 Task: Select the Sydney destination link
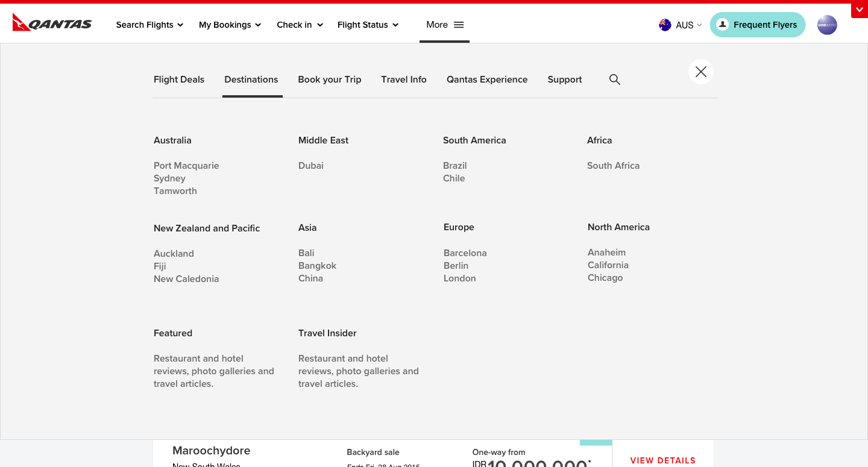[169, 178]
